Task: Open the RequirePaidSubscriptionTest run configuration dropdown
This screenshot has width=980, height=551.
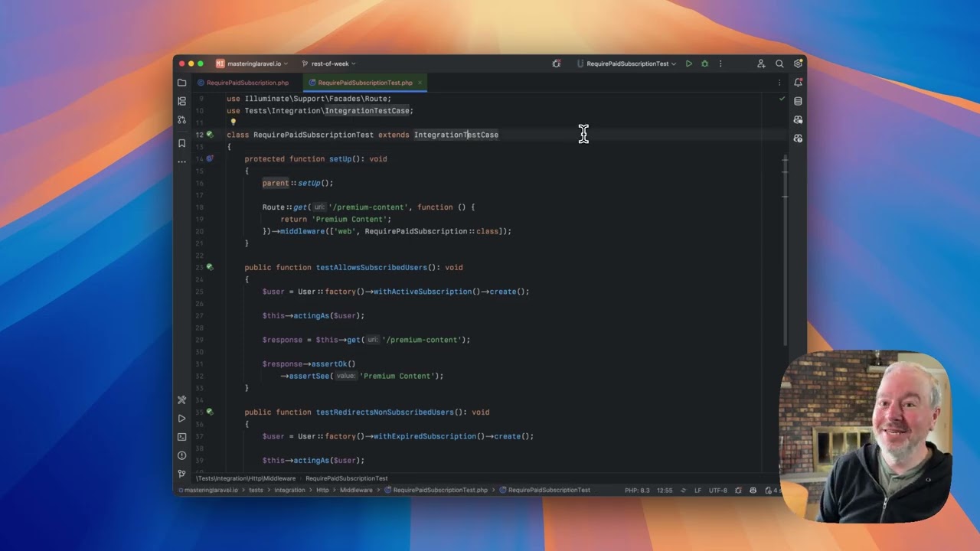Action: click(x=626, y=64)
